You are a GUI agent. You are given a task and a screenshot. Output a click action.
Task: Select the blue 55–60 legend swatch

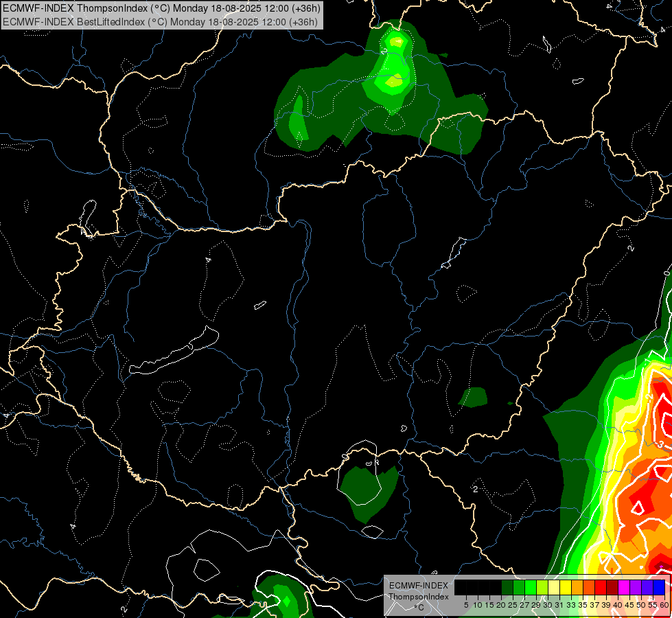pyautogui.click(x=659, y=587)
